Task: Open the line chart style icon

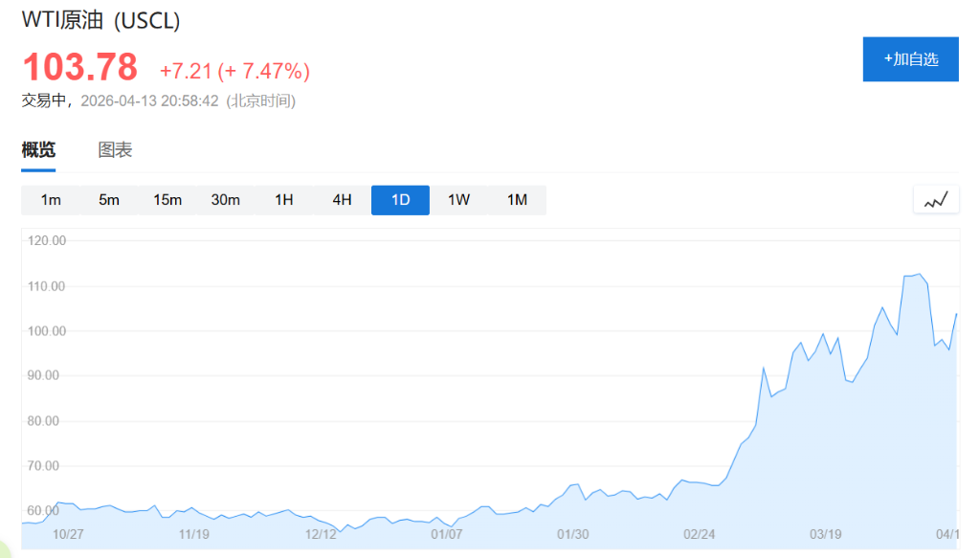Action: [x=935, y=200]
